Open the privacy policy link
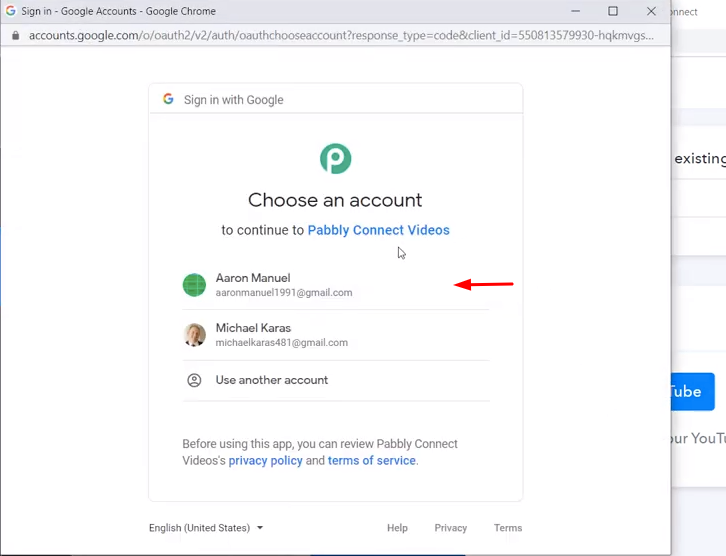 [265, 461]
